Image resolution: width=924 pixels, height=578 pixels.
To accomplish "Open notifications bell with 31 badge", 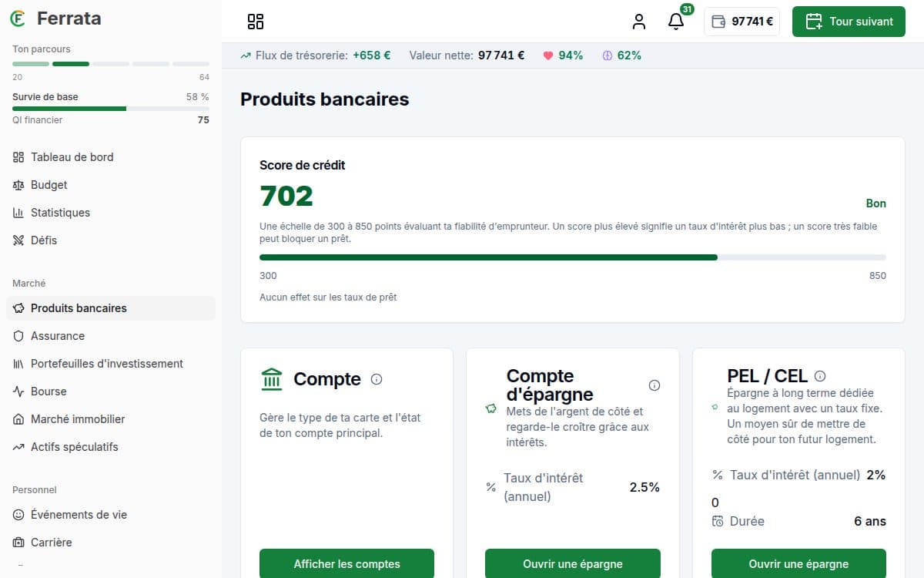I will 676,20.
